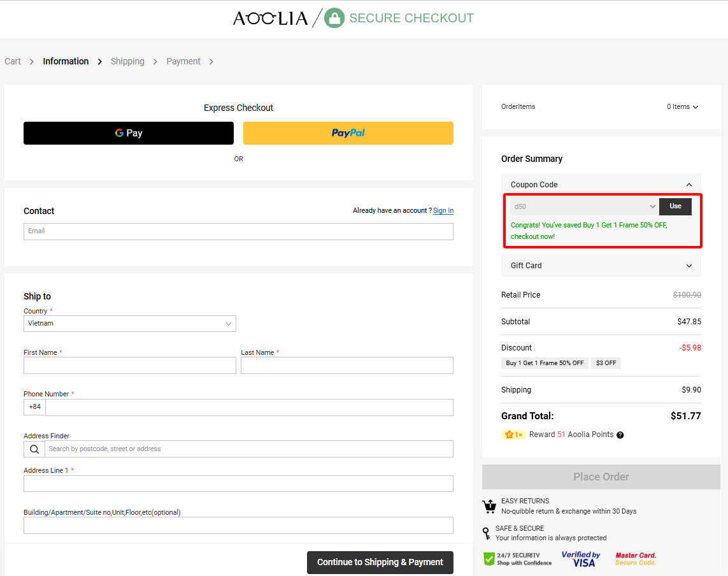The width and height of the screenshot is (728, 576).
Task: Click the MasterCard Secure Code logo
Action: 636,559
